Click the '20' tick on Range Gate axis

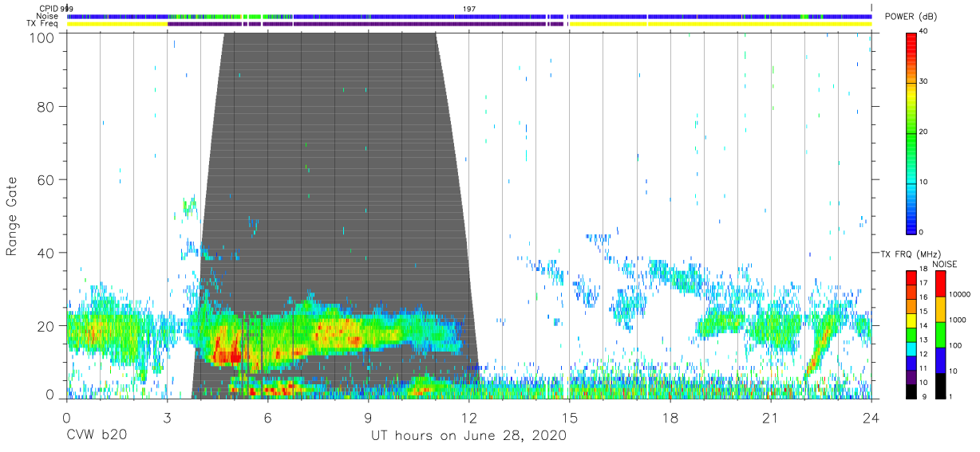(45, 326)
